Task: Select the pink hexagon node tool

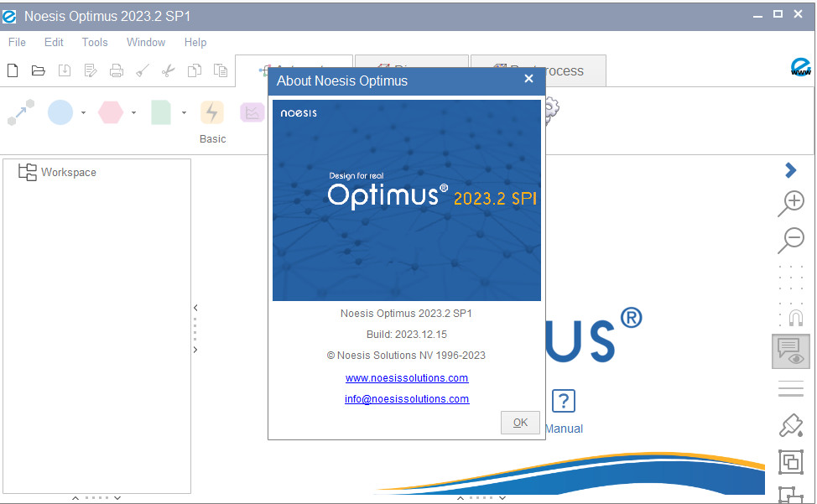Action: pos(111,112)
